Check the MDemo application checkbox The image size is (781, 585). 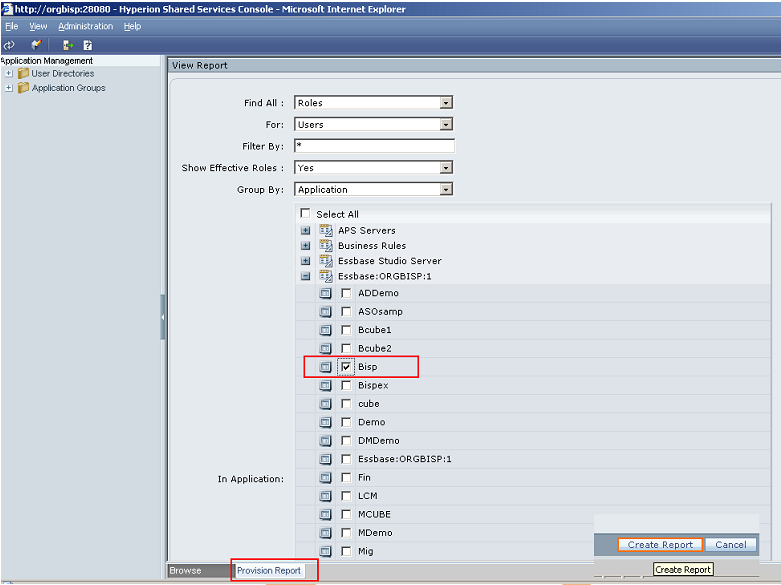(346, 533)
